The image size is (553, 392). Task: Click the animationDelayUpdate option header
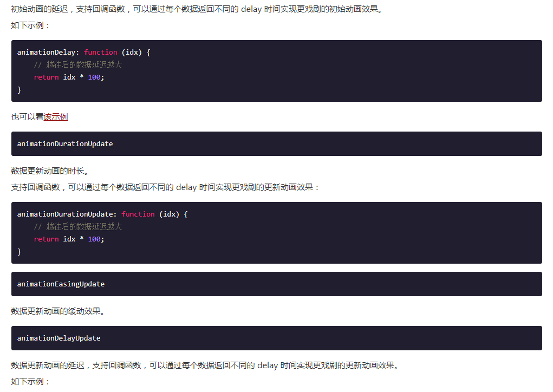(x=58, y=338)
